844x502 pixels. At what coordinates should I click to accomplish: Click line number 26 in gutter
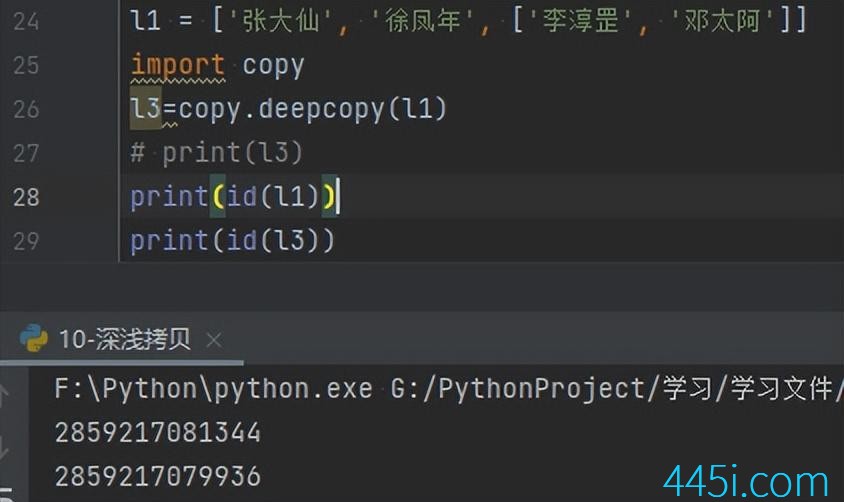26,109
